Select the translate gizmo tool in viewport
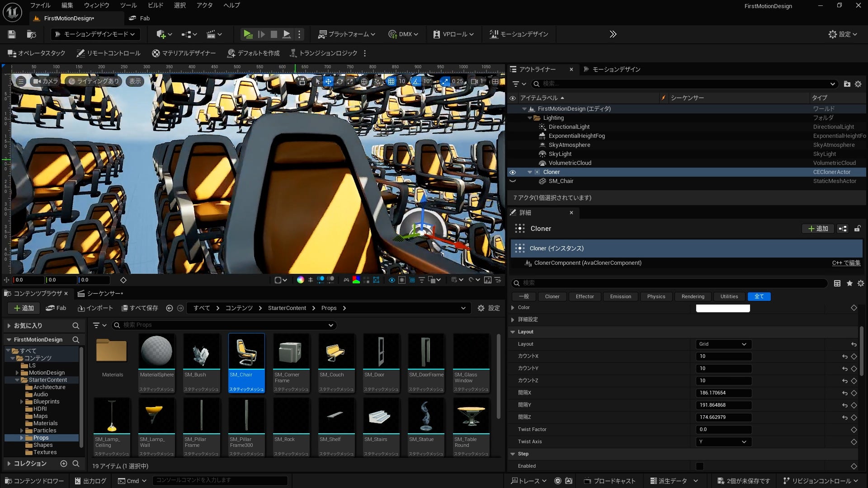The image size is (868, 488). [x=328, y=81]
